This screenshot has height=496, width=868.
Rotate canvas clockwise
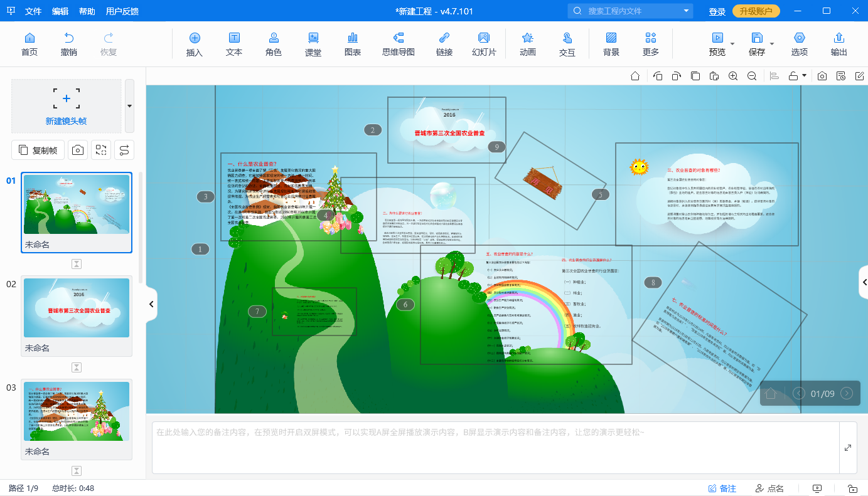coord(677,76)
